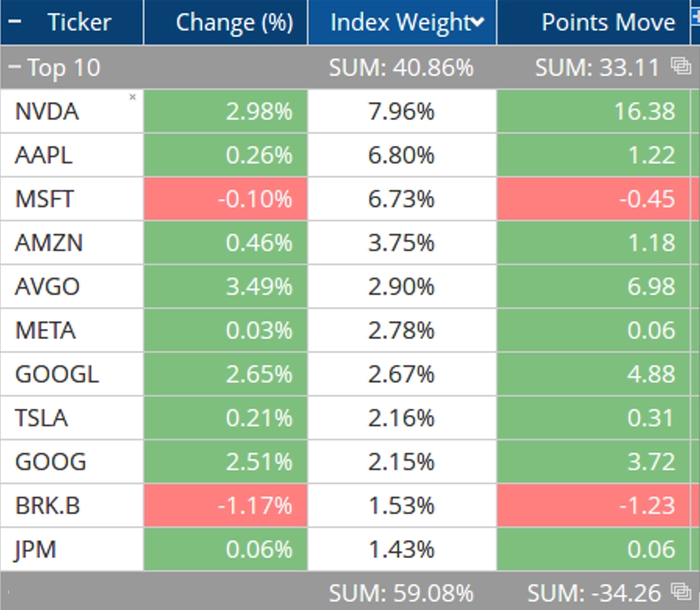Click copy icon next to SUM: -34.26
Image resolution: width=700 pixels, height=610 pixels.
pos(680,591)
